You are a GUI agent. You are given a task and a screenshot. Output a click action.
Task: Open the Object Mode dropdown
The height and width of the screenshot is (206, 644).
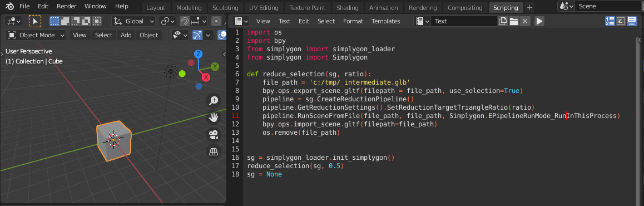point(36,36)
